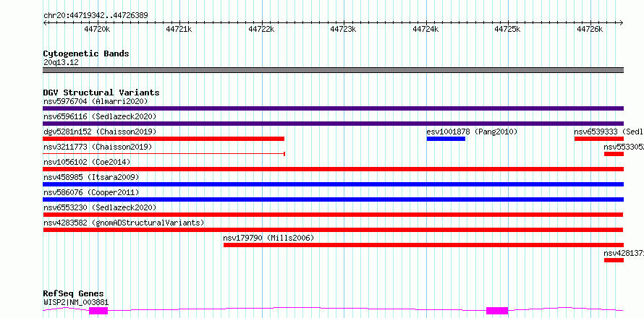Open variant dgv5281n152 (Chaisson2019) label
Viewport: 644px width, 318px height.
(100, 132)
